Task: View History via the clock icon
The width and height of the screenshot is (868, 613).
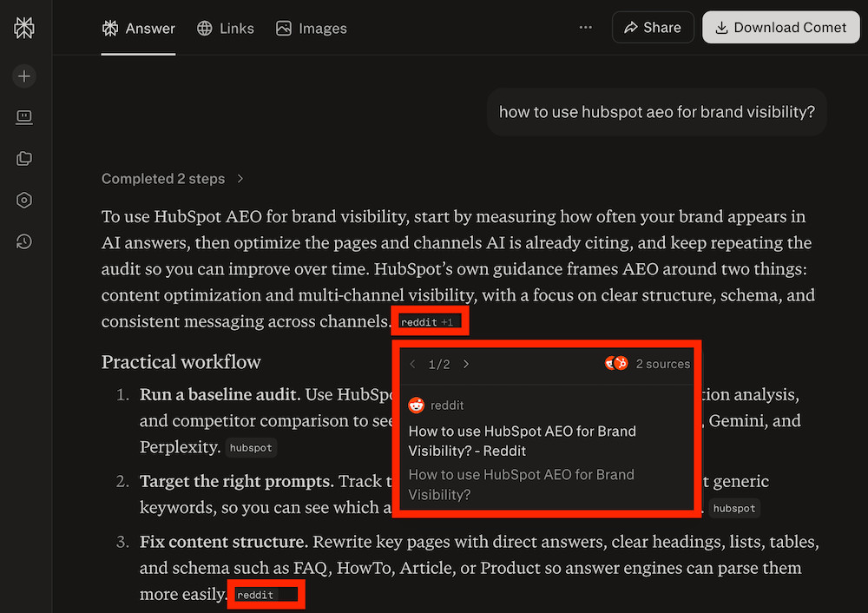Action: pos(23,241)
